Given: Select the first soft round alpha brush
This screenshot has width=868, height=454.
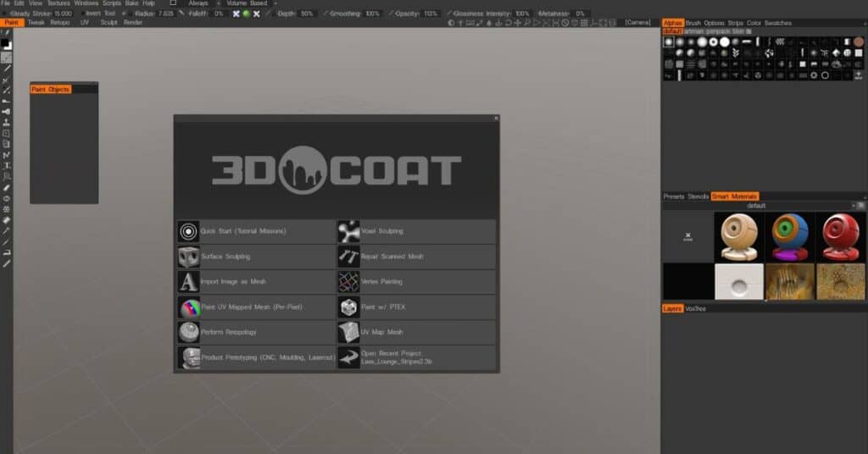Looking at the screenshot, I should click(669, 42).
